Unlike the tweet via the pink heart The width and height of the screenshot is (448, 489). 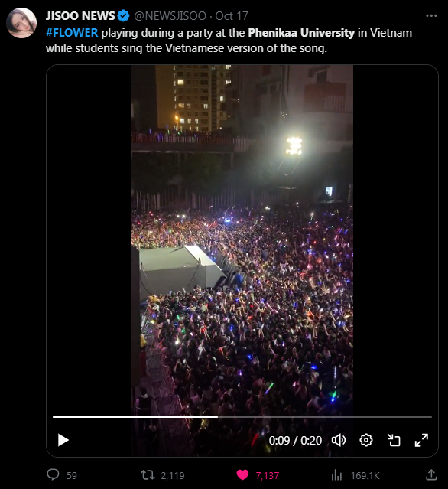click(x=242, y=475)
